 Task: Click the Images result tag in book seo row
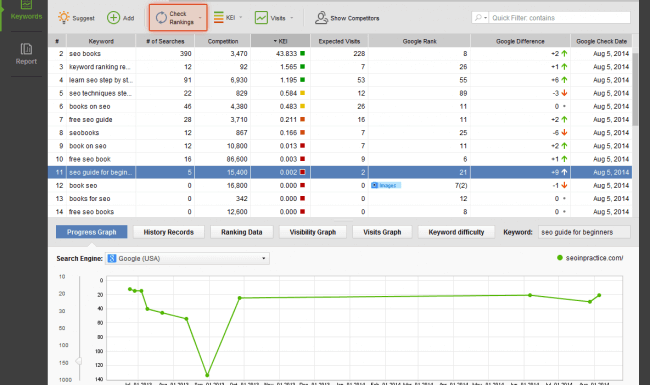coord(386,185)
